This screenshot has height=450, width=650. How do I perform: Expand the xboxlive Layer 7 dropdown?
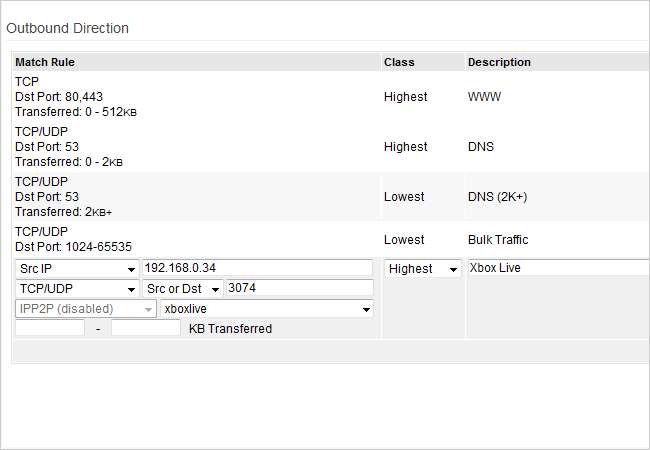267,309
